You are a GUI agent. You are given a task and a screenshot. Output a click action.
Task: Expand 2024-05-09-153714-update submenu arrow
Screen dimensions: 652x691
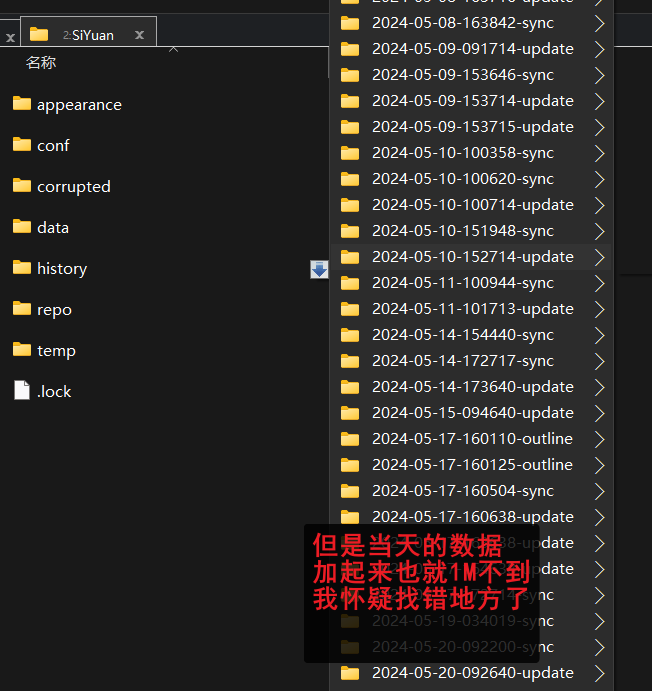pyautogui.click(x=599, y=101)
